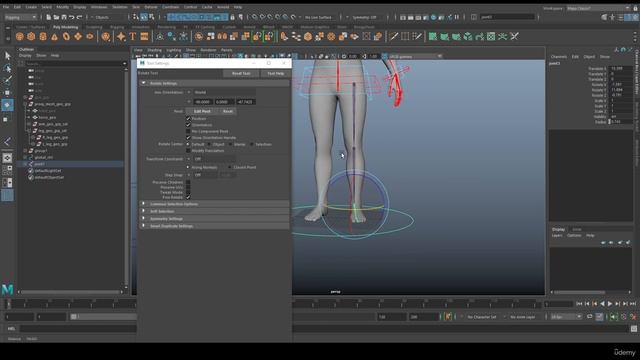Viewport: 640px width, 360px height.
Task: Click the Tool Help button
Action: (276, 73)
